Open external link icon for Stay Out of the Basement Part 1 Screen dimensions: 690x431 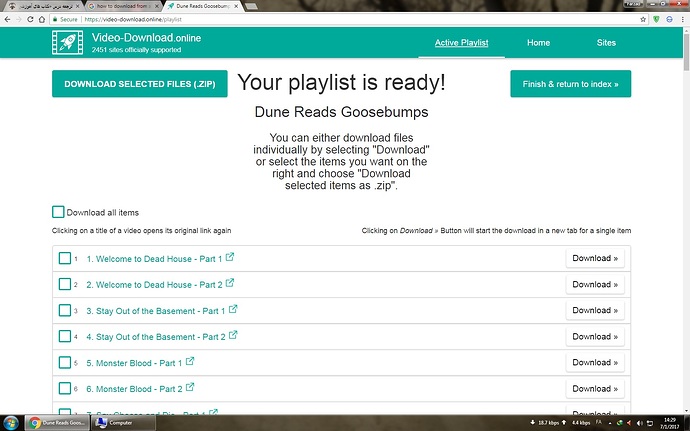point(233,309)
